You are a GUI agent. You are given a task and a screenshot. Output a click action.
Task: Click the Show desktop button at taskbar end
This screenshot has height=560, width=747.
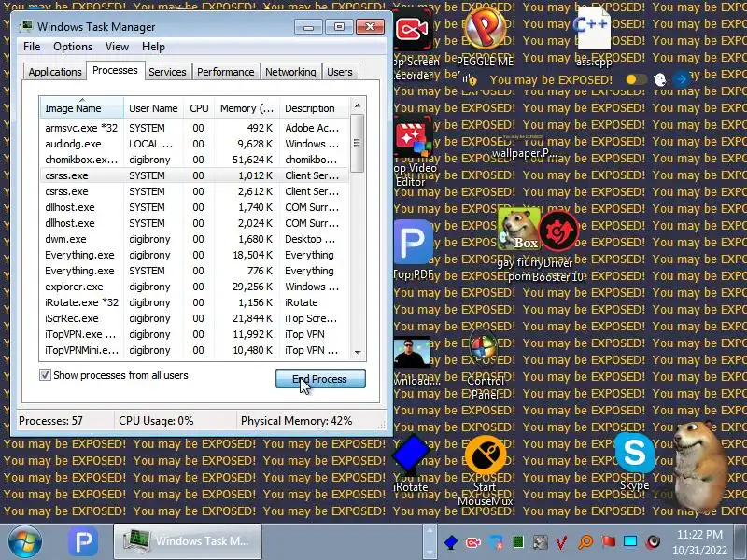pos(740,541)
